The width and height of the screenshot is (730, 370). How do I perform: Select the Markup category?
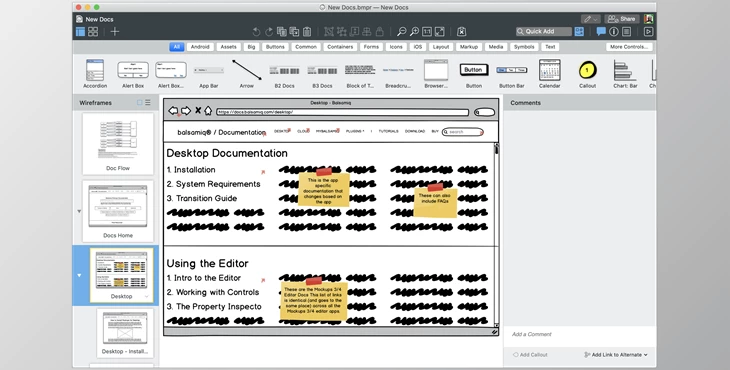point(469,47)
